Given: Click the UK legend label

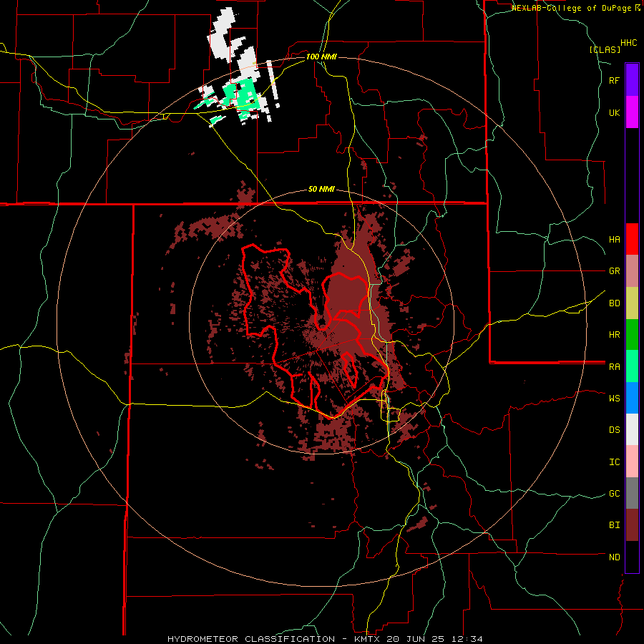Looking at the screenshot, I should pyautogui.click(x=615, y=112).
